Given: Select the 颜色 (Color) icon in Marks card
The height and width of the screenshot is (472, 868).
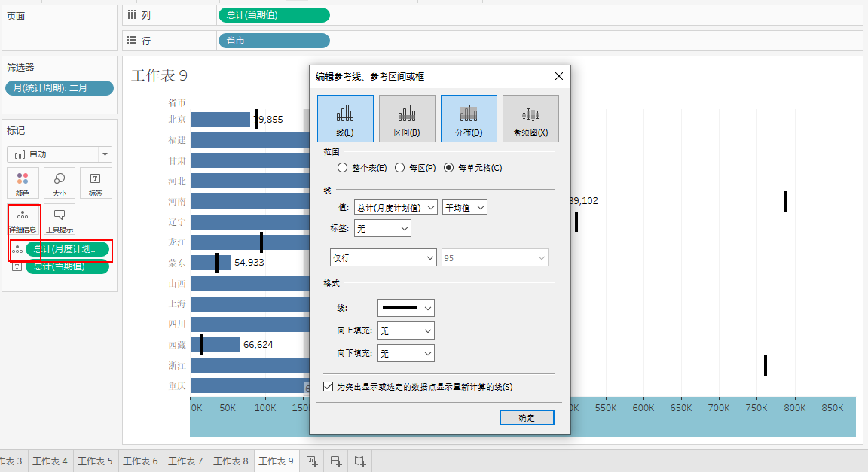Looking at the screenshot, I should pos(22,183).
